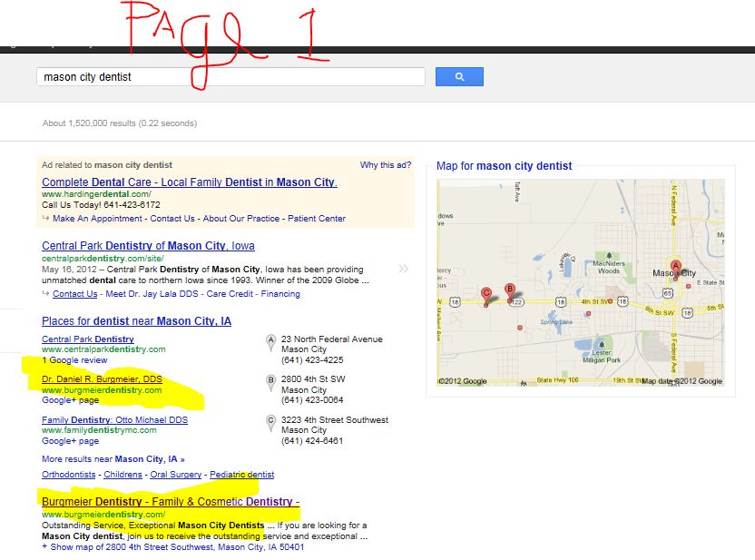Click the blue search magnifier button

(459, 76)
